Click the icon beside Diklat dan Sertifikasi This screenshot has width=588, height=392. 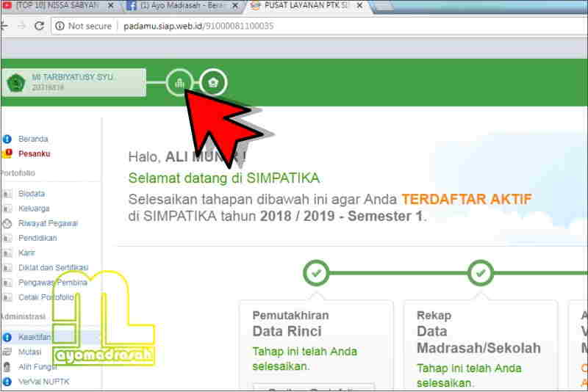(x=7, y=268)
